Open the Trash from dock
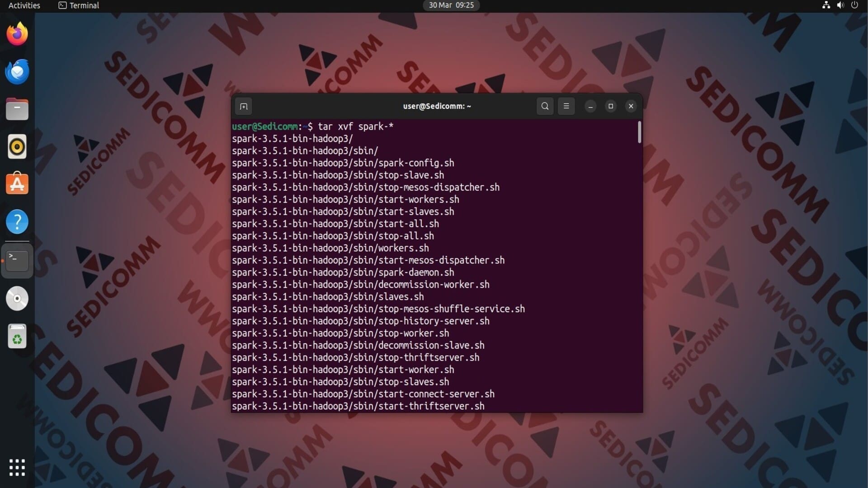868x488 pixels. [x=17, y=337]
